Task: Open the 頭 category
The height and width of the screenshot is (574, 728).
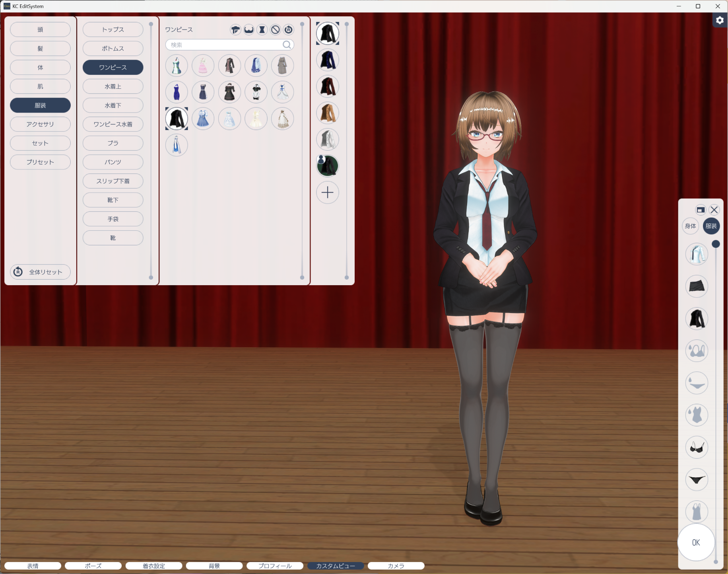Action: pos(40,29)
